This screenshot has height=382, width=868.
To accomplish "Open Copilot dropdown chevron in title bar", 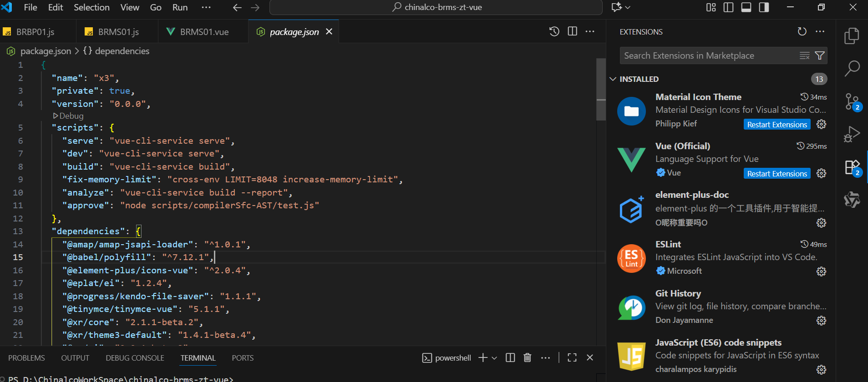I will (628, 7).
